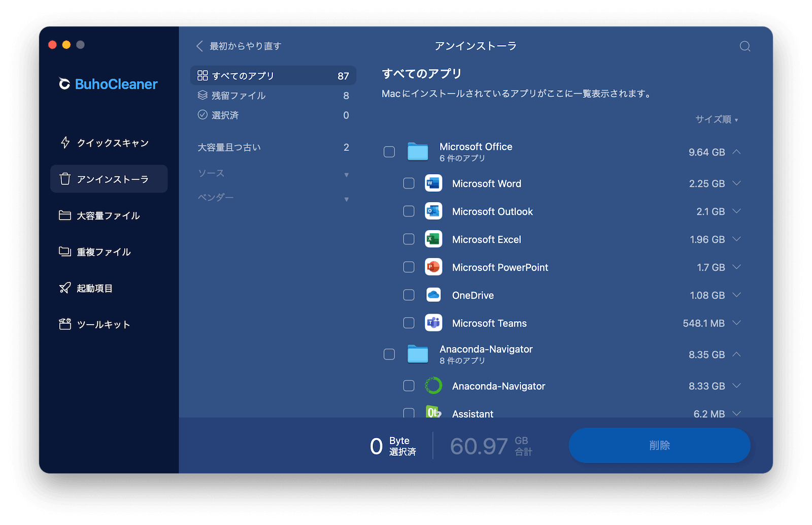The width and height of the screenshot is (812, 525).
Task: Expand Microsoft Word details chevron
Action: pyautogui.click(x=737, y=183)
